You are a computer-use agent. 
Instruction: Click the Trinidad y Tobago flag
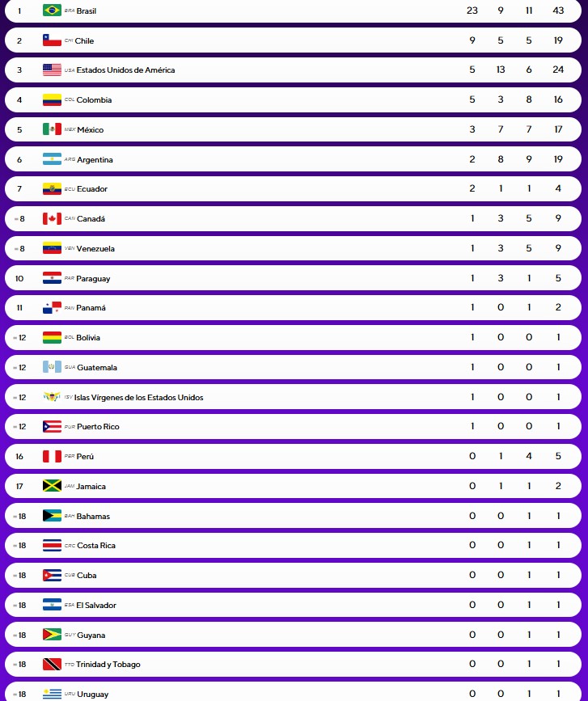(x=52, y=665)
